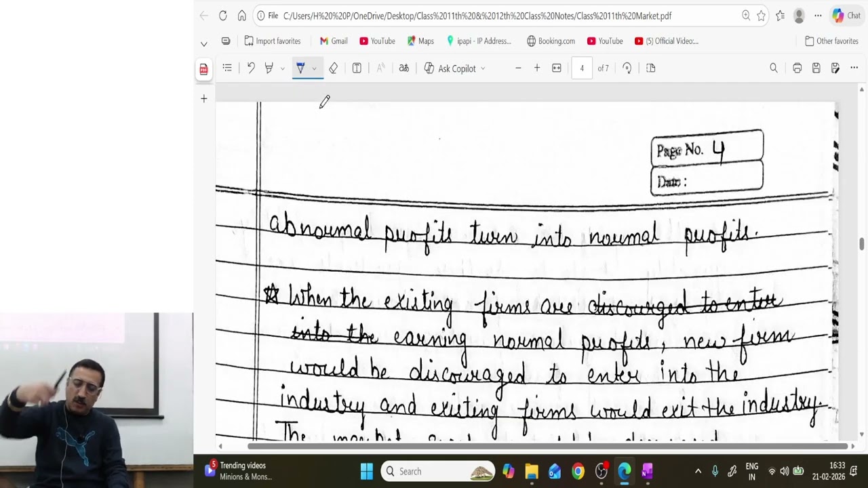Click the Save as icon
This screenshot has height=488, width=868.
[x=835, y=68]
